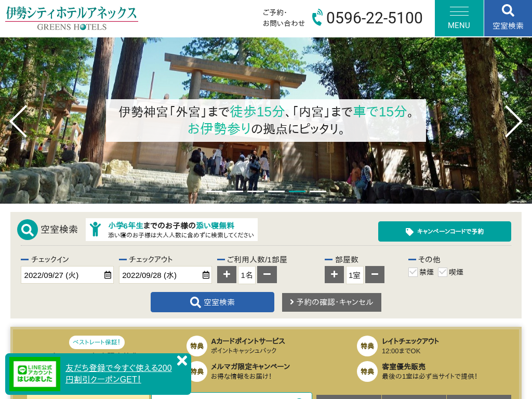The width and height of the screenshot is (532, 399).
Task: Toggle the 喫煙 smoking checkbox
Action: point(443,272)
